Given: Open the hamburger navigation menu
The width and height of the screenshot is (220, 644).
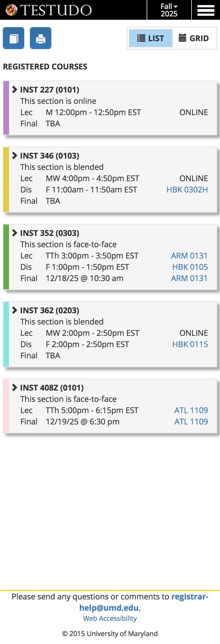Looking at the screenshot, I should [x=206, y=10].
